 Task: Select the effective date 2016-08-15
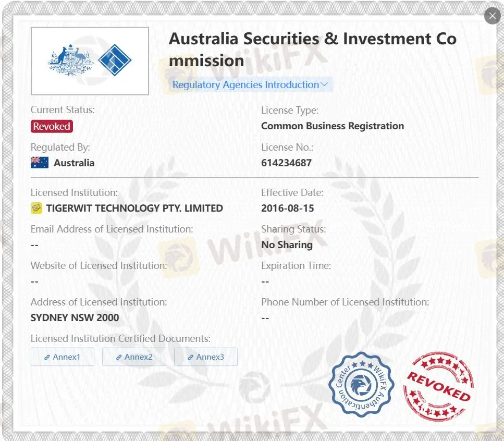tap(287, 208)
